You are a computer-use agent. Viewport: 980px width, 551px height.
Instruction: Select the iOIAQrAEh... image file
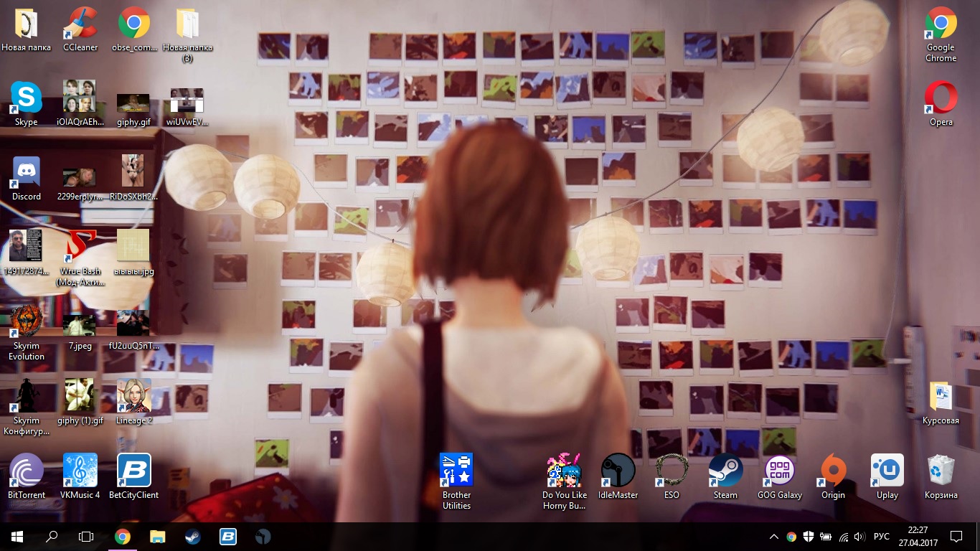80,103
